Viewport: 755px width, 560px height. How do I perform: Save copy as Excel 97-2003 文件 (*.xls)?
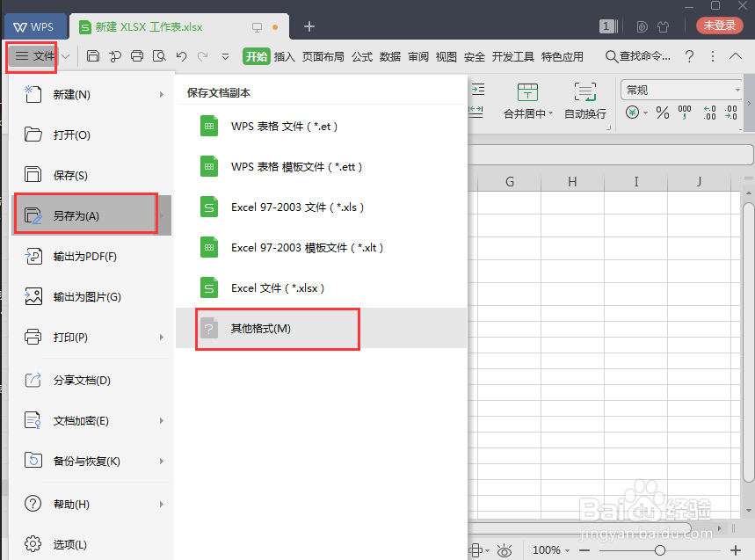pyautogui.click(x=322, y=207)
